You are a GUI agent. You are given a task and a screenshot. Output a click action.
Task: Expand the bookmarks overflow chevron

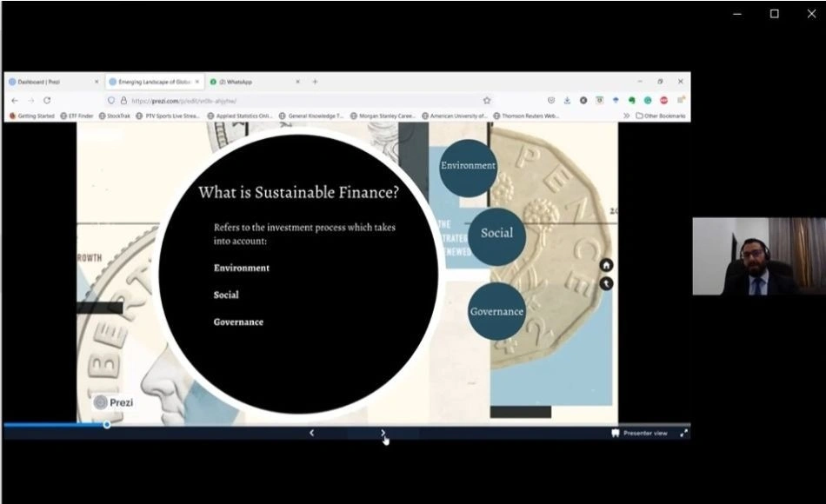[626, 116]
